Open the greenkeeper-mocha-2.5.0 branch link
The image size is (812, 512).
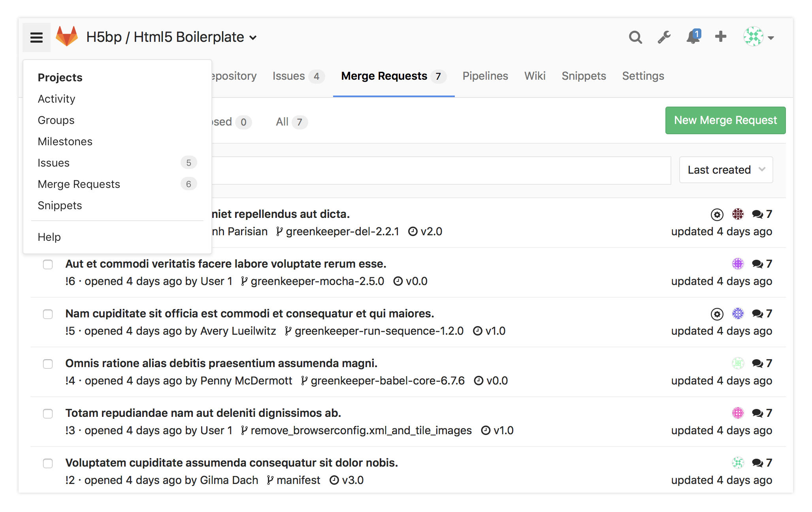[x=317, y=281]
